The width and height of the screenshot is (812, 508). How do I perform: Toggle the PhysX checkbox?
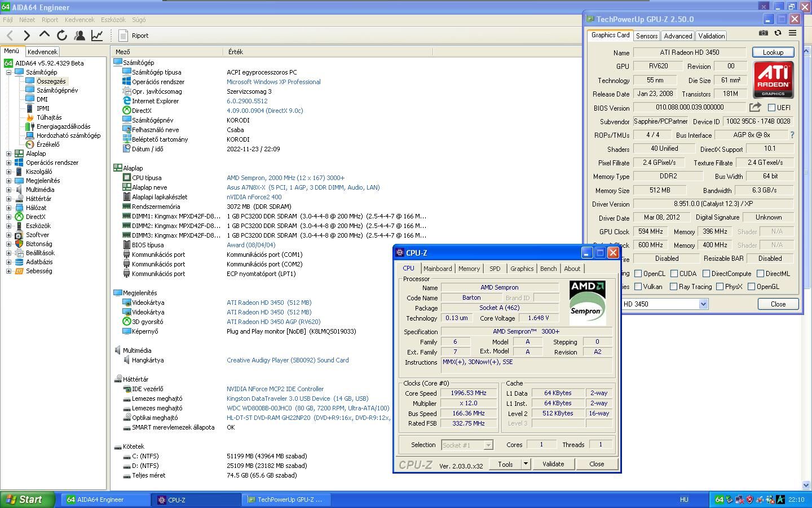tap(720, 287)
